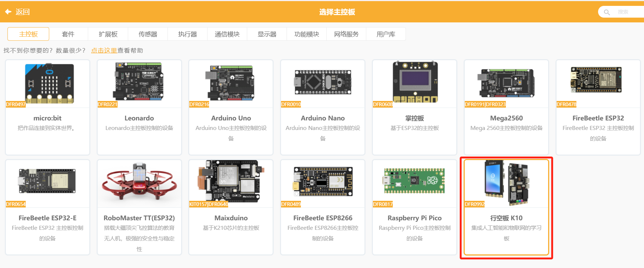Click the FireBeetle ESP8266 title

pyautogui.click(x=323, y=218)
